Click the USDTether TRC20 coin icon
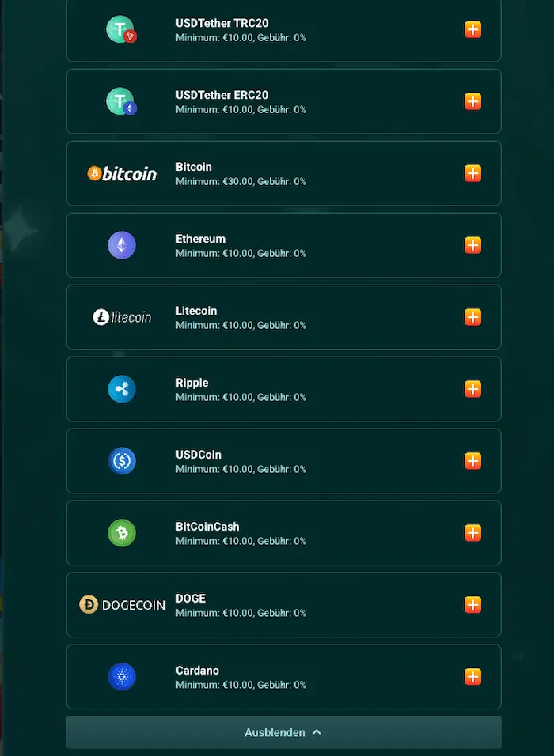The width and height of the screenshot is (554, 756). pos(121,29)
